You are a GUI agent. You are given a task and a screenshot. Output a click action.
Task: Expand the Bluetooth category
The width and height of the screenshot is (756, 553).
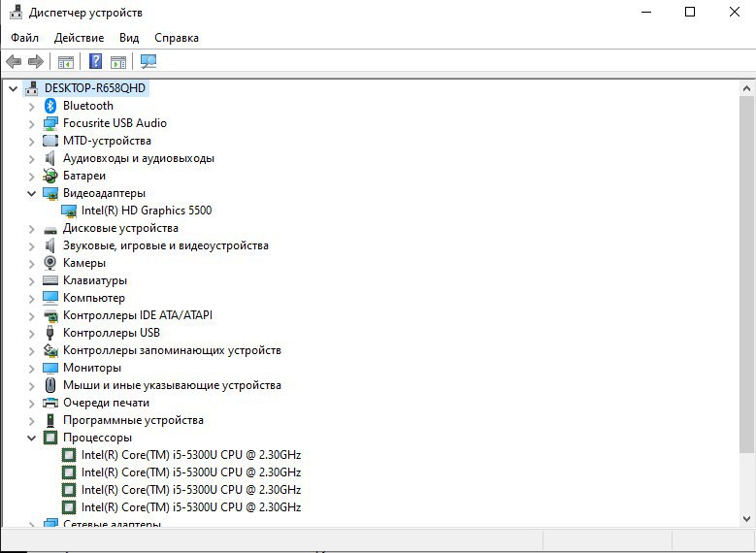click(31, 106)
